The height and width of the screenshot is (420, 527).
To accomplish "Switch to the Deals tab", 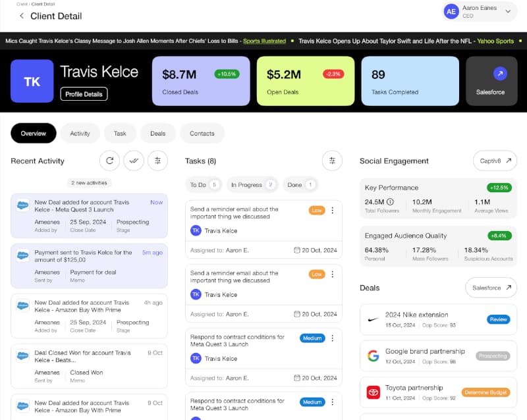I will point(157,134).
